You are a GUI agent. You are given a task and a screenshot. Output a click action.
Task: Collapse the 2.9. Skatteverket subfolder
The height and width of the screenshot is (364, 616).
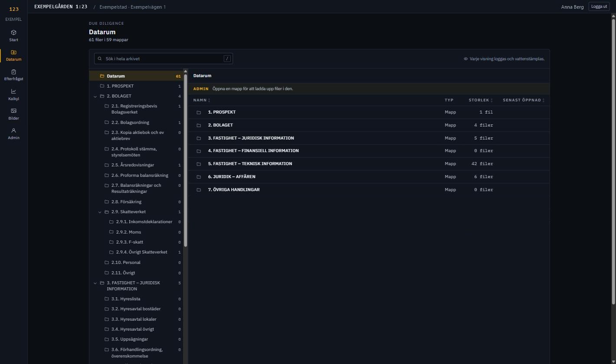coord(100,212)
